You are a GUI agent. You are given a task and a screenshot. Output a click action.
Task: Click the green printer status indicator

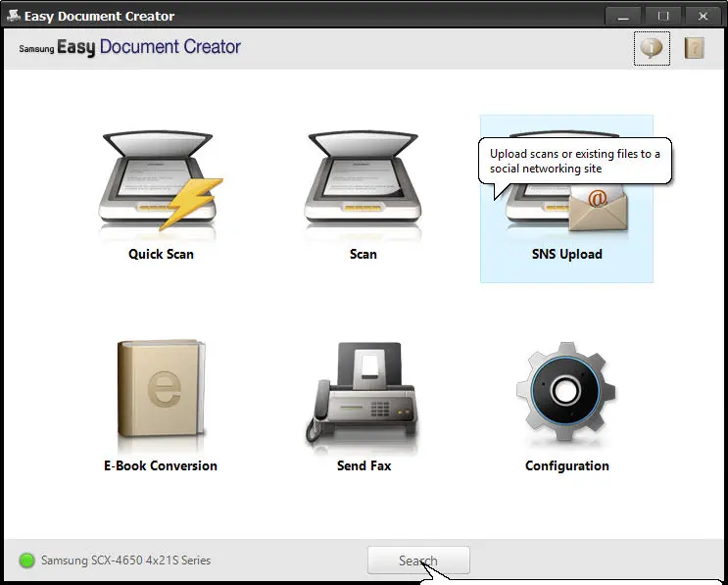(x=26, y=561)
